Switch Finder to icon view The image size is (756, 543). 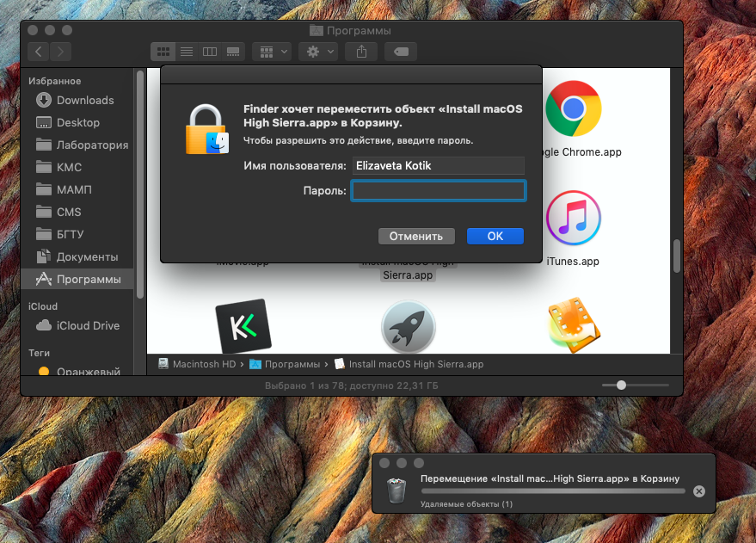coord(163,52)
